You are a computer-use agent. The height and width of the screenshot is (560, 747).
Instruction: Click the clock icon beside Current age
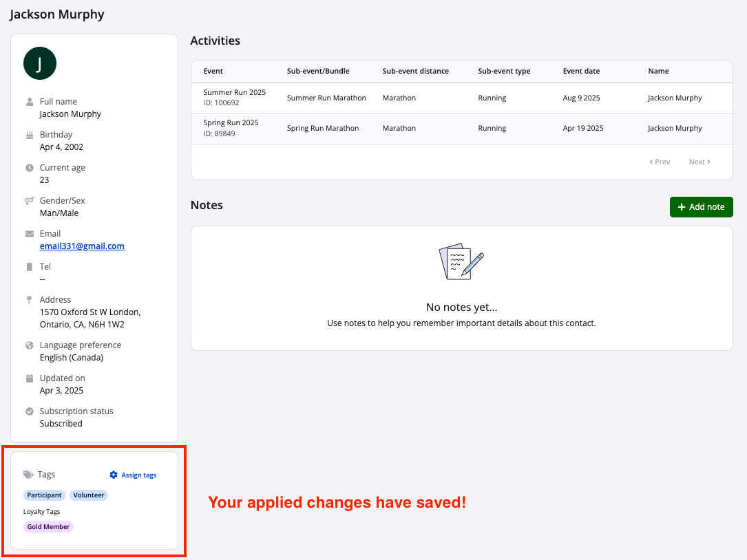30,168
